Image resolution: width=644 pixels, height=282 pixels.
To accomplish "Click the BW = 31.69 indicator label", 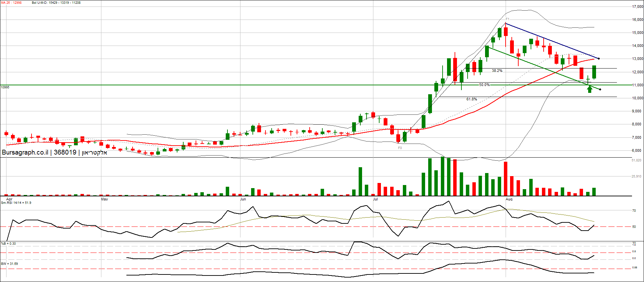I will pyautogui.click(x=10, y=264).
